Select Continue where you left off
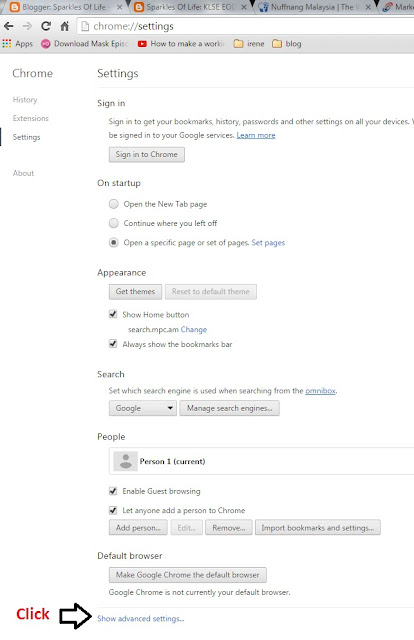 (114, 223)
